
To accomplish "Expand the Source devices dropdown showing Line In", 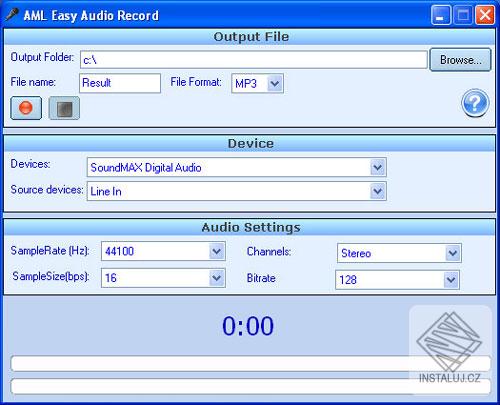I will pyautogui.click(x=237, y=191).
